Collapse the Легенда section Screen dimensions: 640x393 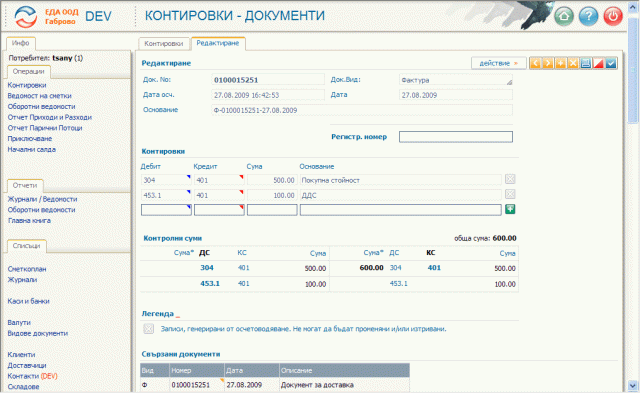pos(178,316)
